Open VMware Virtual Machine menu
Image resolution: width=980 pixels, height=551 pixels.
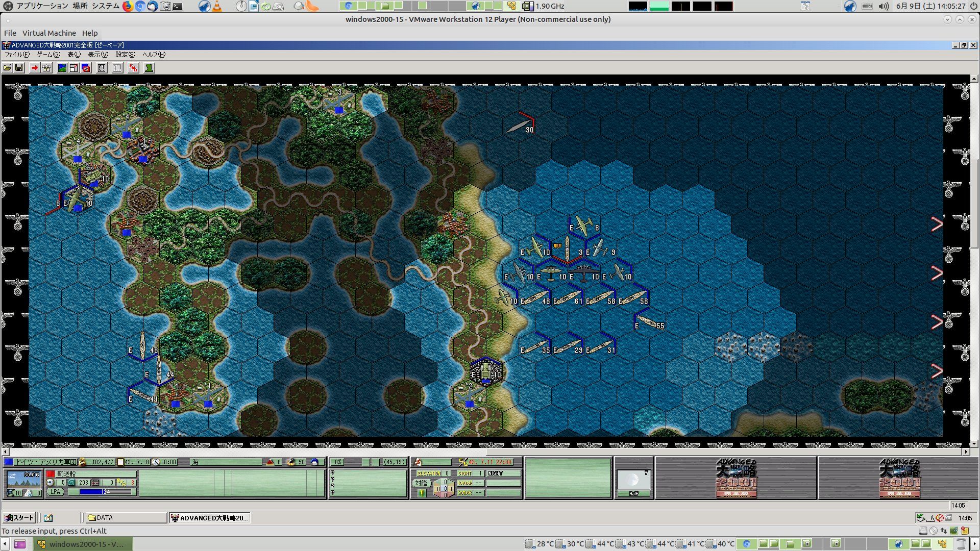pyautogui.click(x=49, y=33)
